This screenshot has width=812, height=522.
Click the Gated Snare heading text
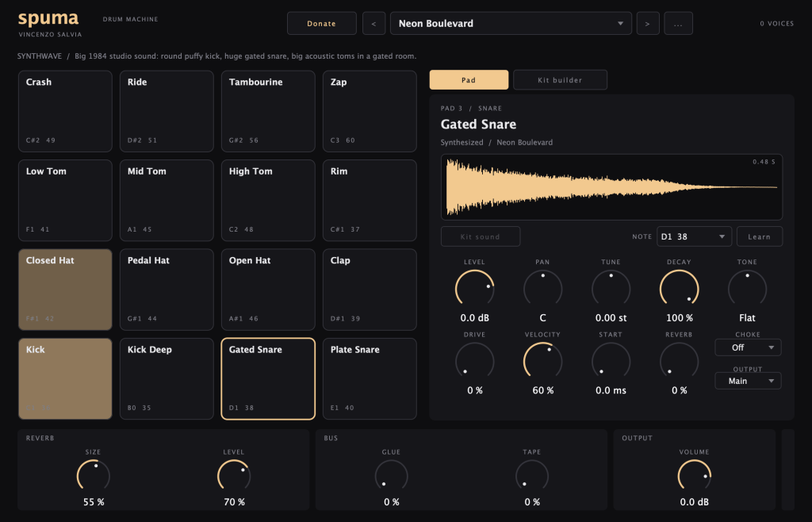pos(478,125)
